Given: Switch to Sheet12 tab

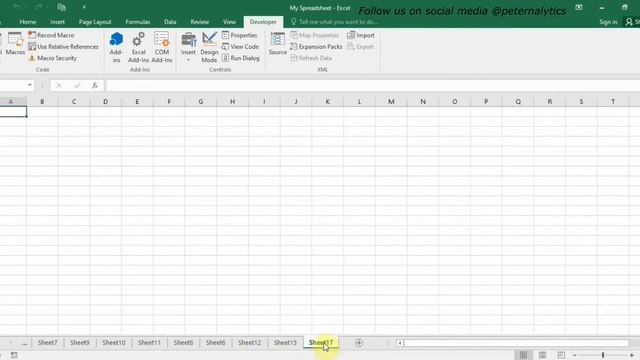Looking at the screenshot, I should coord(249,343).
